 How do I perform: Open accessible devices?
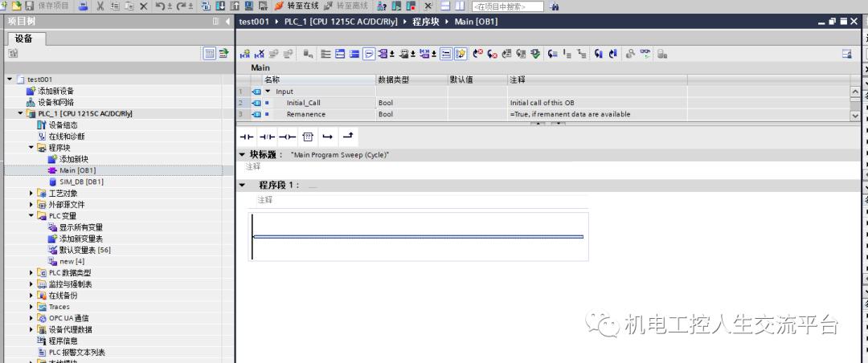click(x=382, y=6)
